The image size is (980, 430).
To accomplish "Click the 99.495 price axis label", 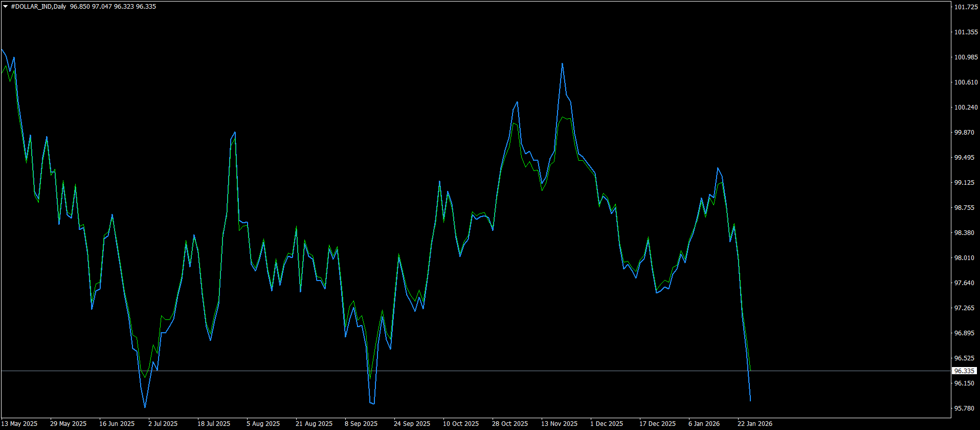I will (964, 157).
